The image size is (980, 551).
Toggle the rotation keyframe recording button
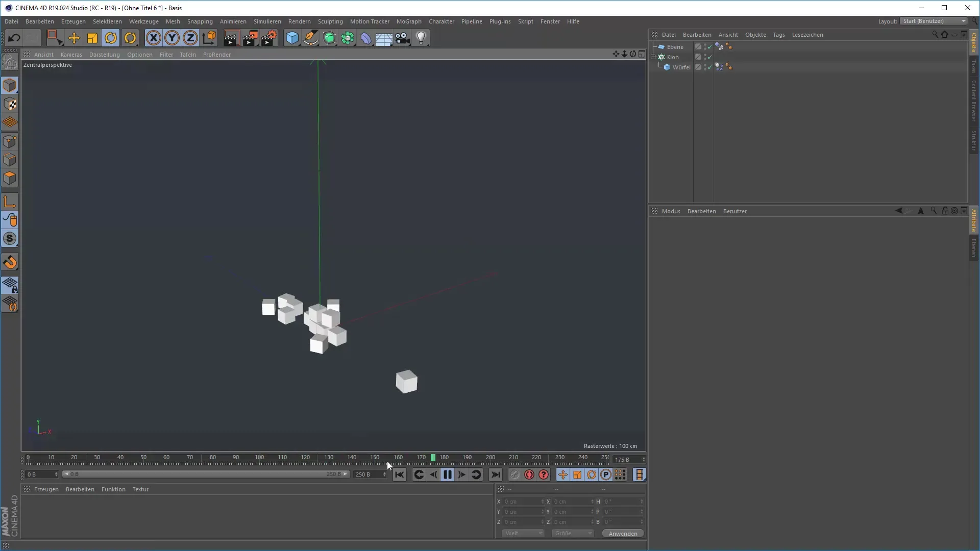(x=592, y=475)
